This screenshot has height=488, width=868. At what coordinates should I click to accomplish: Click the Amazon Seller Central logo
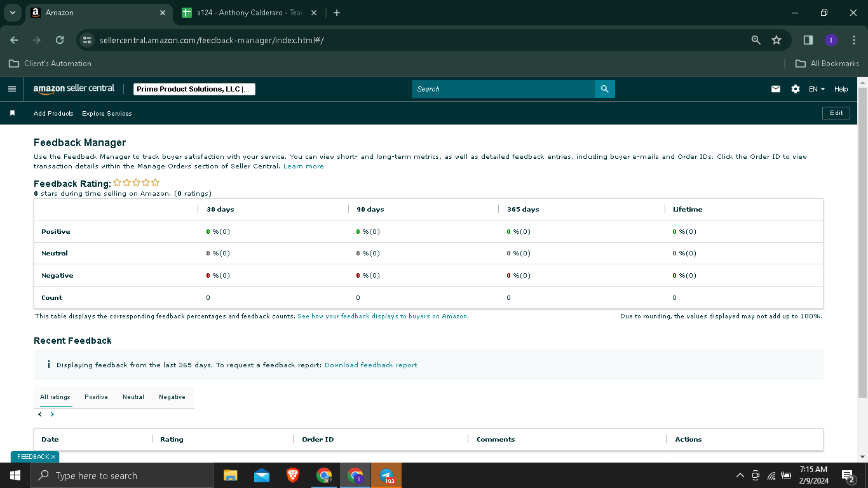74,89
